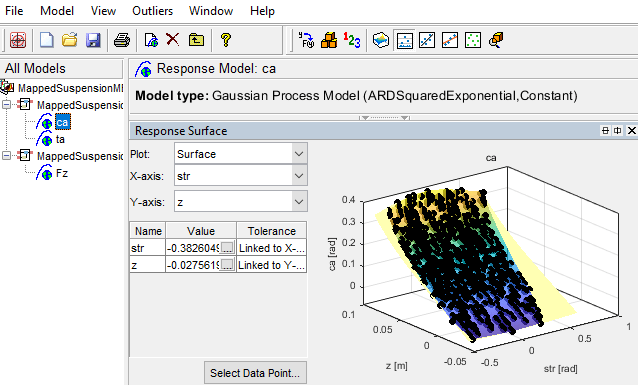This screenshot has height=385, width=638.
Task: Open the Model menu
Action: tap(57, 11)
